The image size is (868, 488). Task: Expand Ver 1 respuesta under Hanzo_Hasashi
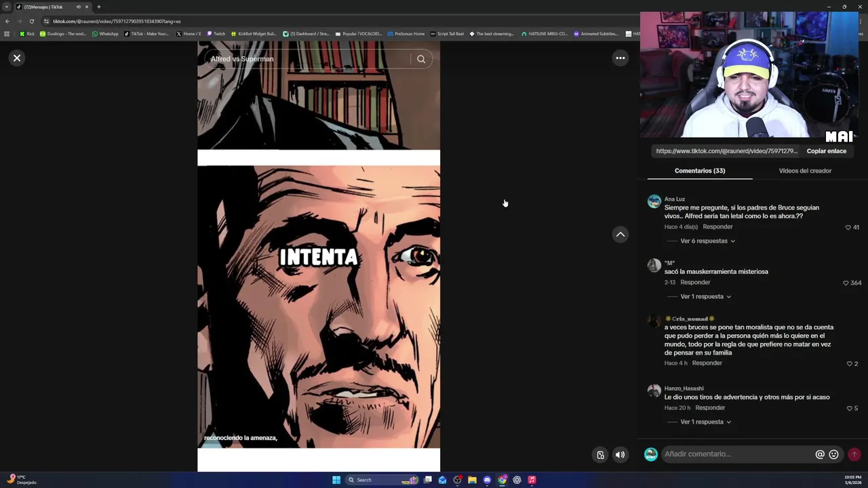[x=705, y=422]
